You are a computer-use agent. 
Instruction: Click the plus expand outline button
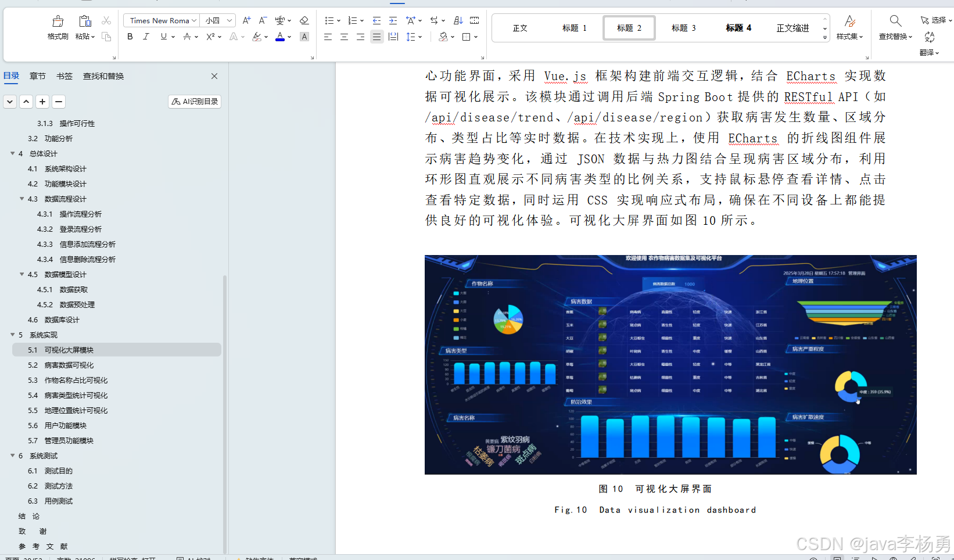pyautogui.click(x=42, y=102)
